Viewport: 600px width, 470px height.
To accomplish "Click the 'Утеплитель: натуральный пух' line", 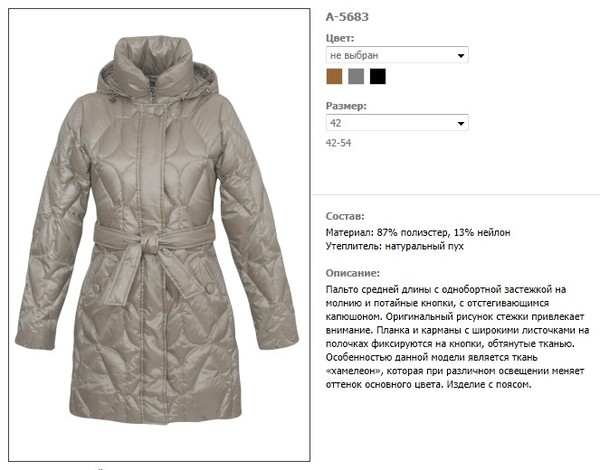I will tap(395, 246).
